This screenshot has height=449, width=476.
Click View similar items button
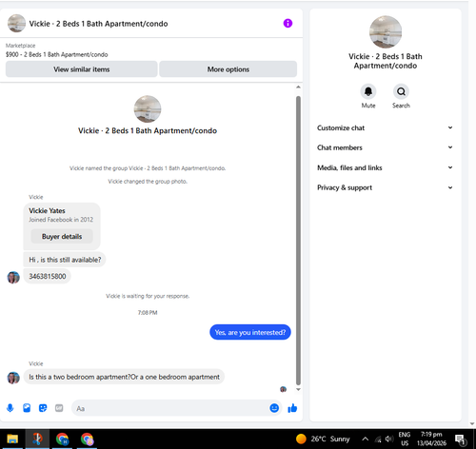(x=82, y=69)
